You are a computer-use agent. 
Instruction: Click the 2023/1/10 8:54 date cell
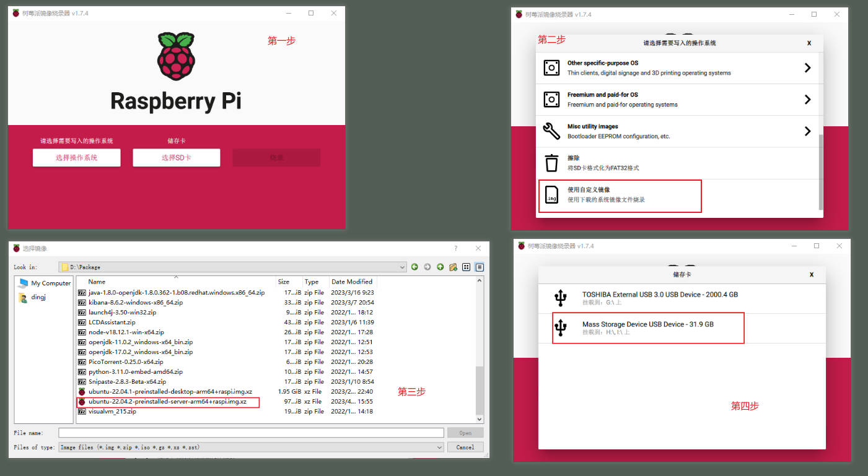click(x=352, y=382)
